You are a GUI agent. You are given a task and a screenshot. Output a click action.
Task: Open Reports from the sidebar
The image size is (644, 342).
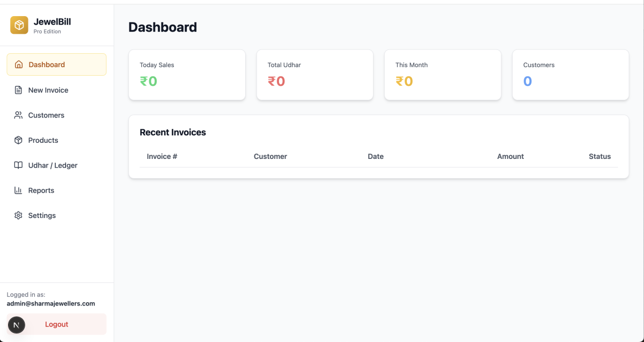tap(41, 191)
